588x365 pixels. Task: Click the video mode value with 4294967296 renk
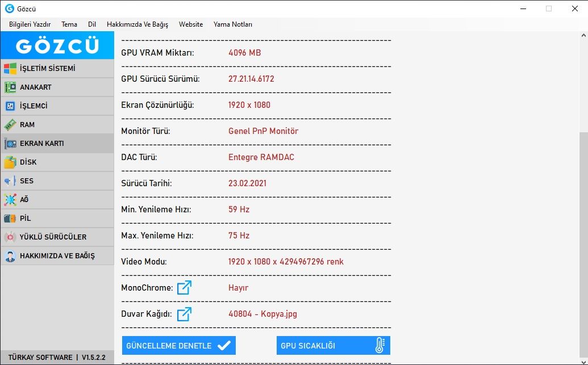pyautogui.click(x=286, y=262)
